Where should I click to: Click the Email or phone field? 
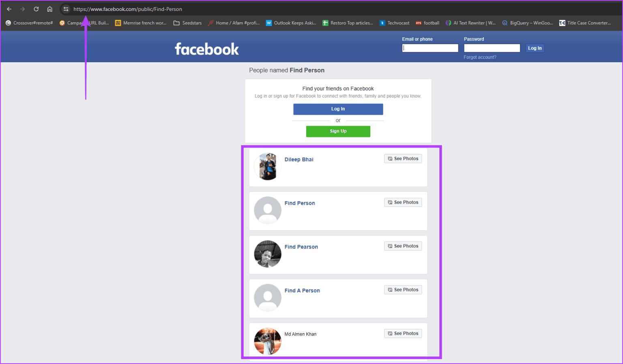(x=430, y=47)
